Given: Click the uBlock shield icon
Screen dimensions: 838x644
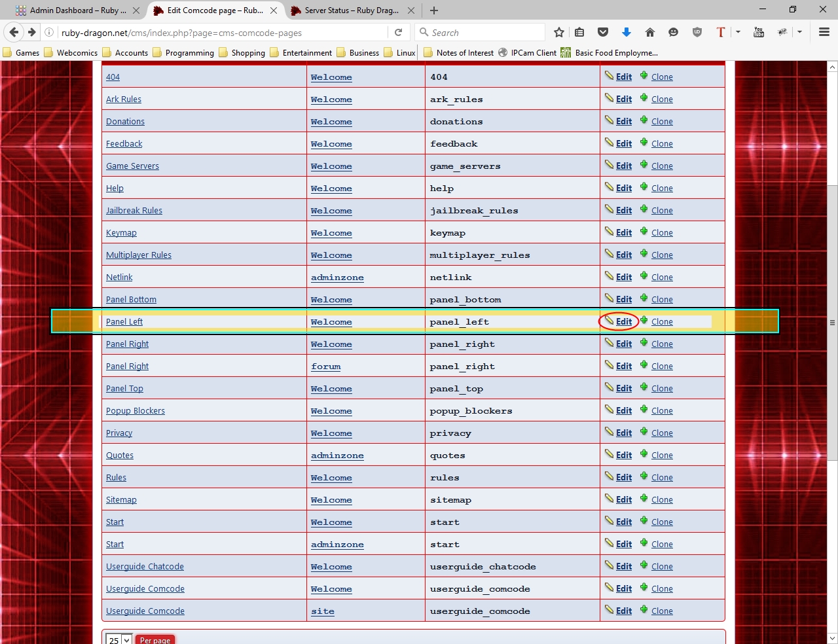Looking at the screenshot, I should coord(697,32).
